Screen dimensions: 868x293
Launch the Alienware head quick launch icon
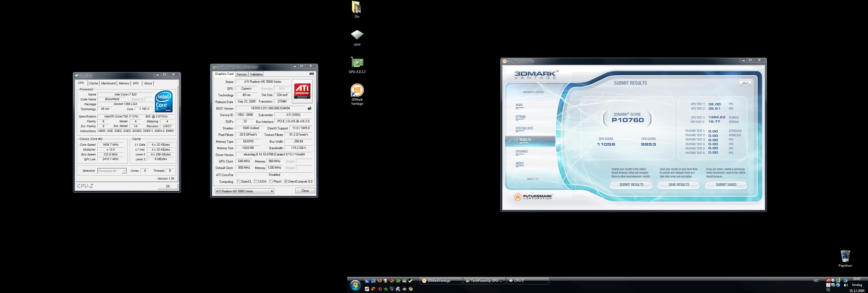386,281
